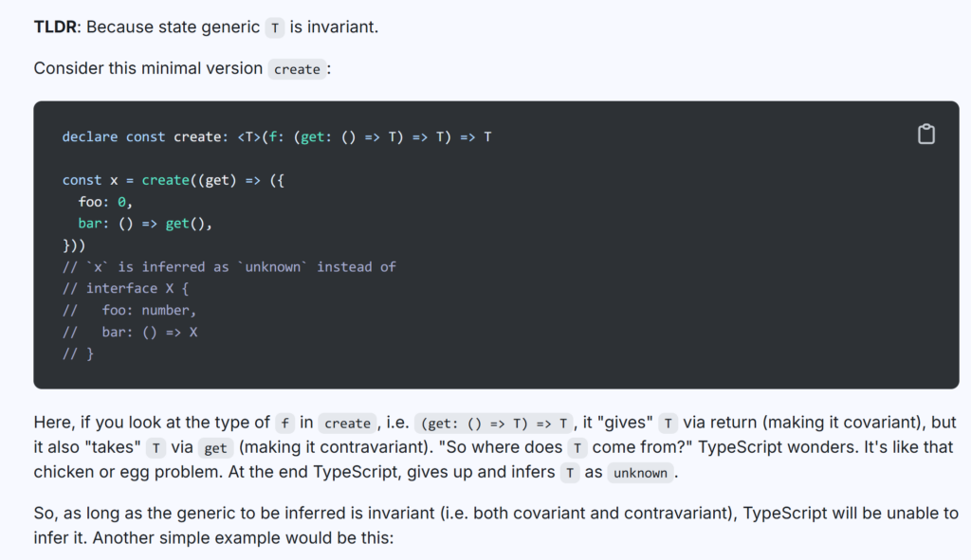The image size is (971, 560).
Task: Click the '// interface X {' comment line
Action: point(125,288)
